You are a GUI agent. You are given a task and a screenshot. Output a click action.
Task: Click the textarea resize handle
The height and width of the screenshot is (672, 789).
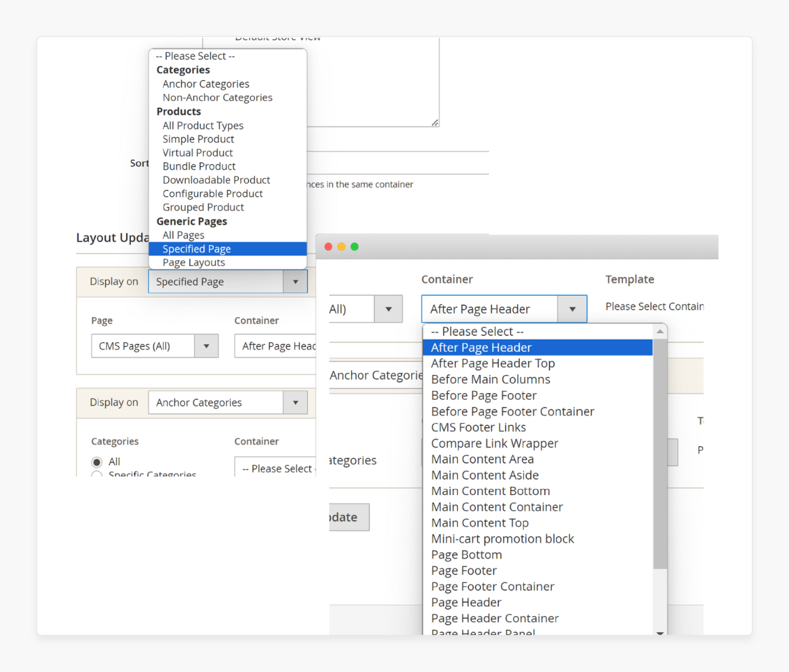(435, 122)
